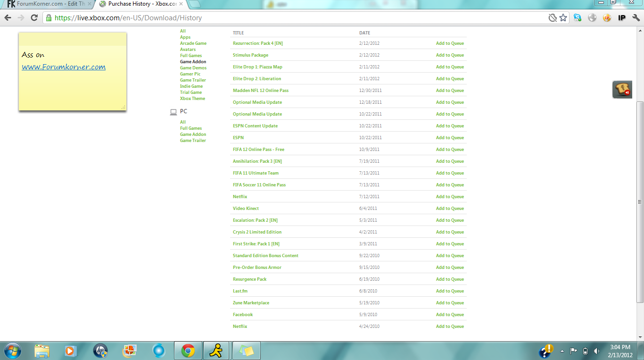This screenshot has height=360, width=644.
Task: Select the Game Demos filter
Action: pos(193,68)
